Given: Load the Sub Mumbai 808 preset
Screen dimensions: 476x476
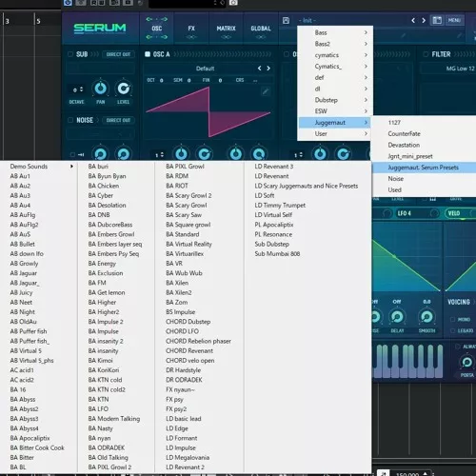Looking at the screenshot, I should click(277, 254).
